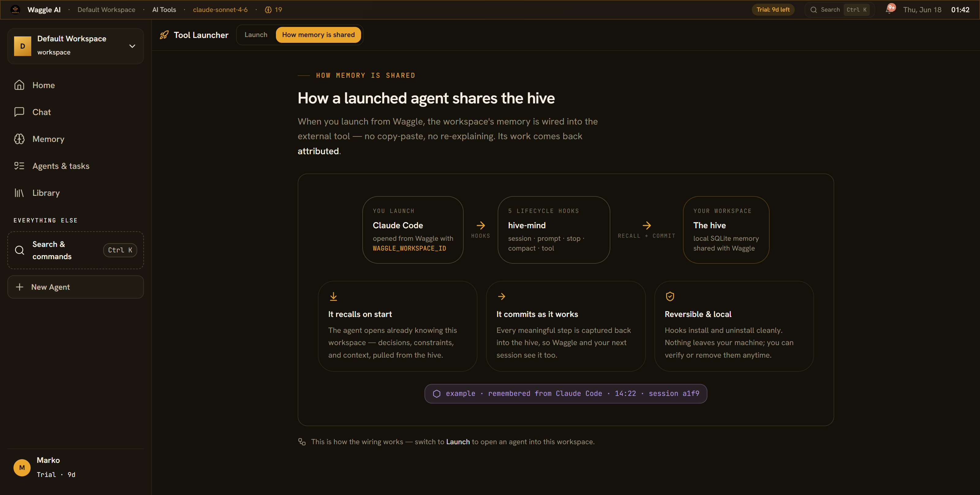This screenshot has width=980, height=495.
Task: Open the Library books icon
Action: pyautogui.click(x=19, y=193)
